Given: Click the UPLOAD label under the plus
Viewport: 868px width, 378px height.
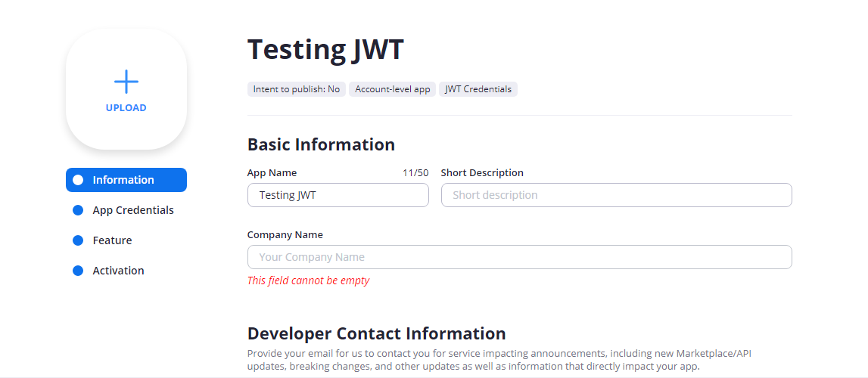Looking at the screenshot, I should click(126, 108).
